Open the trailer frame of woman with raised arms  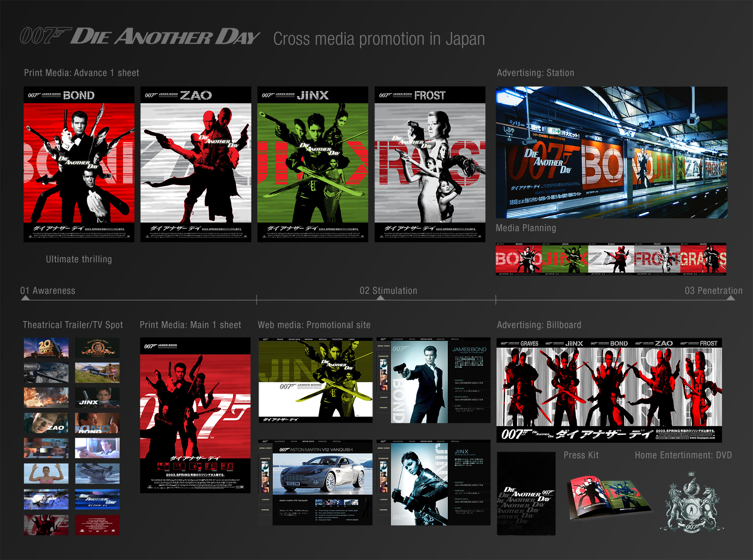[x=46, y=474]
